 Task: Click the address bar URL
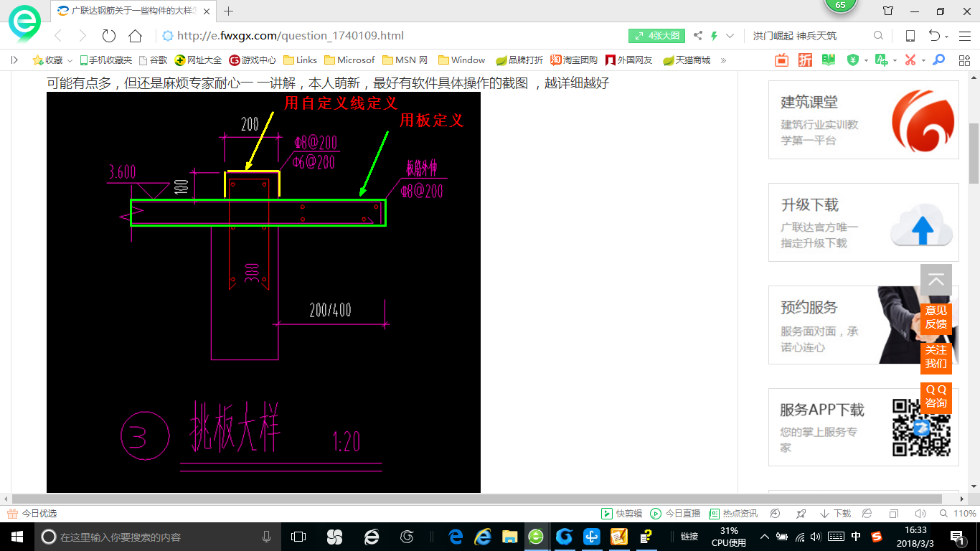pos(291,36)
